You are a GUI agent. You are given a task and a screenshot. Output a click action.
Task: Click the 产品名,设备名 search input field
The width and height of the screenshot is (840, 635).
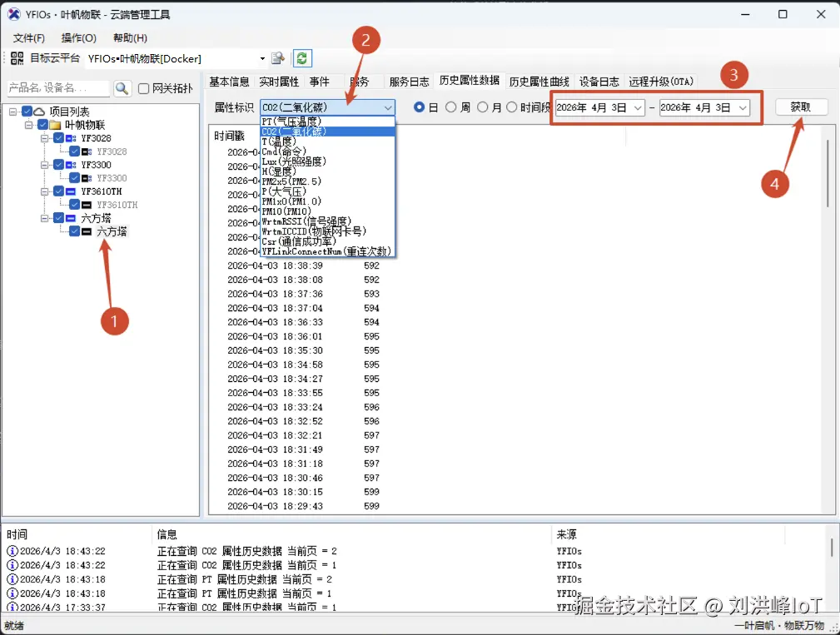(58, 87)
